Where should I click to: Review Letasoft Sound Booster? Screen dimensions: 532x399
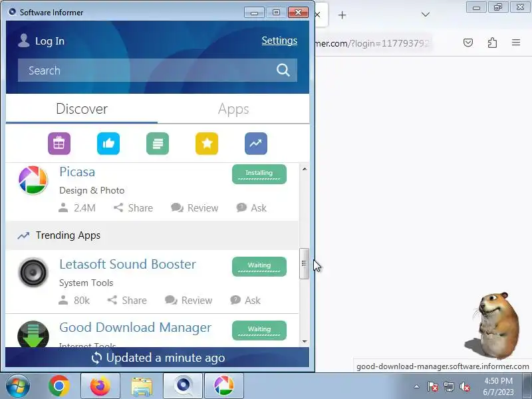click(188, 301)
